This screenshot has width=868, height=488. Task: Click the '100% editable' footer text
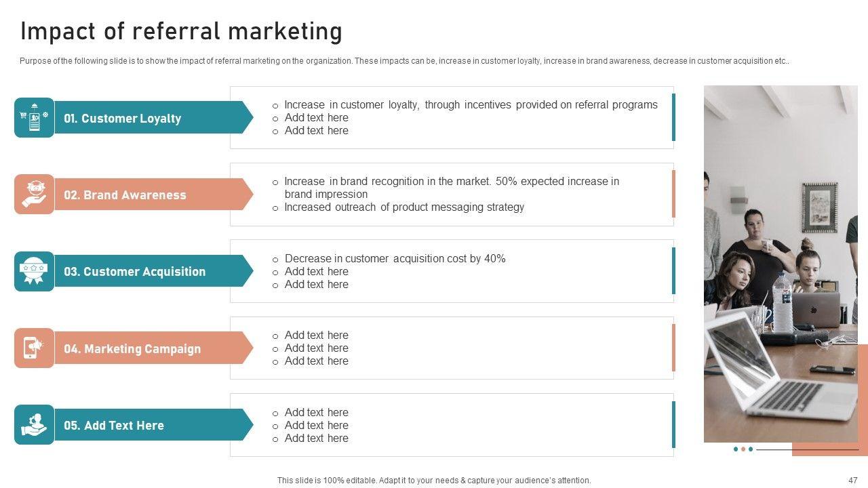click(x=434, y=480)
